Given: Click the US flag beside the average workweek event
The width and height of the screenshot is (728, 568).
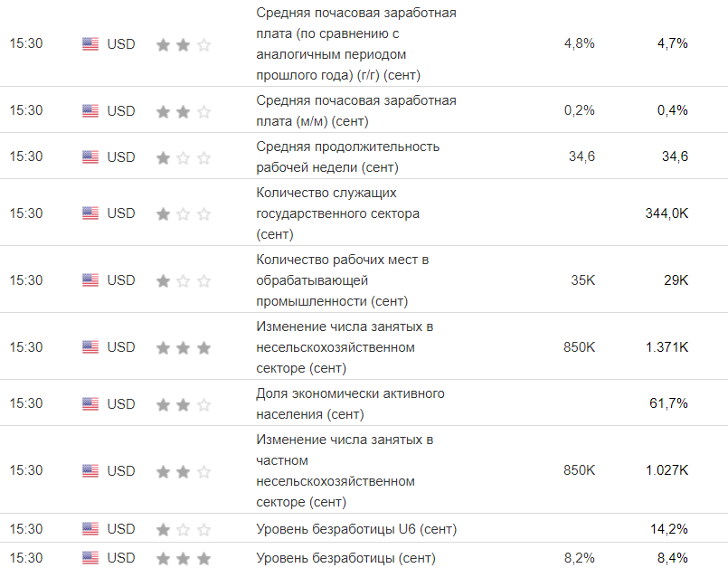Looking at the screenshot, I should click(x=90, y=156).
